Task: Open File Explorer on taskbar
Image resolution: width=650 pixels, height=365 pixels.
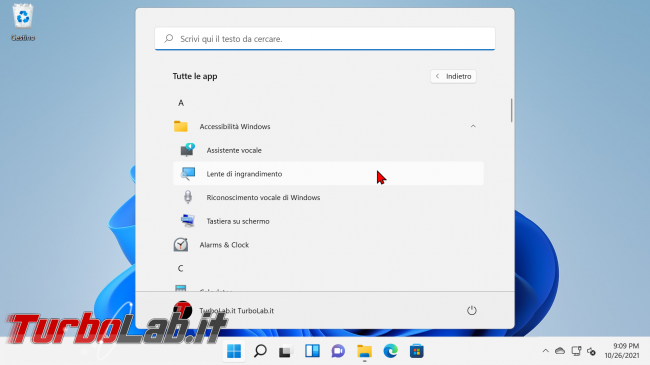Action: (x=364, y=351)
